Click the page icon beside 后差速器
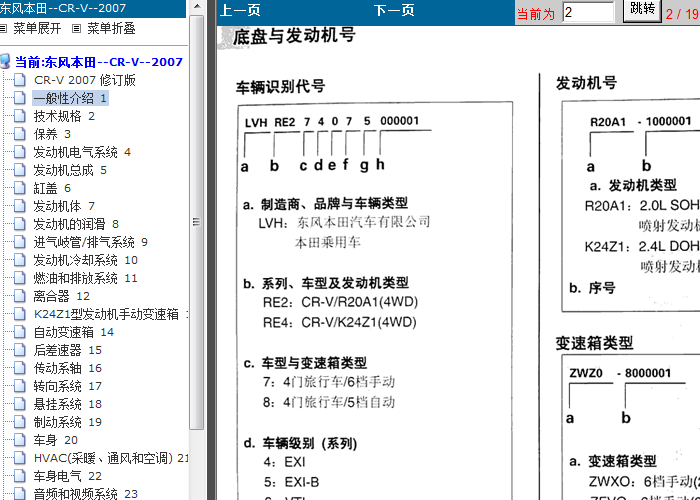Viewport: 700px width, 500px height. 20,350
